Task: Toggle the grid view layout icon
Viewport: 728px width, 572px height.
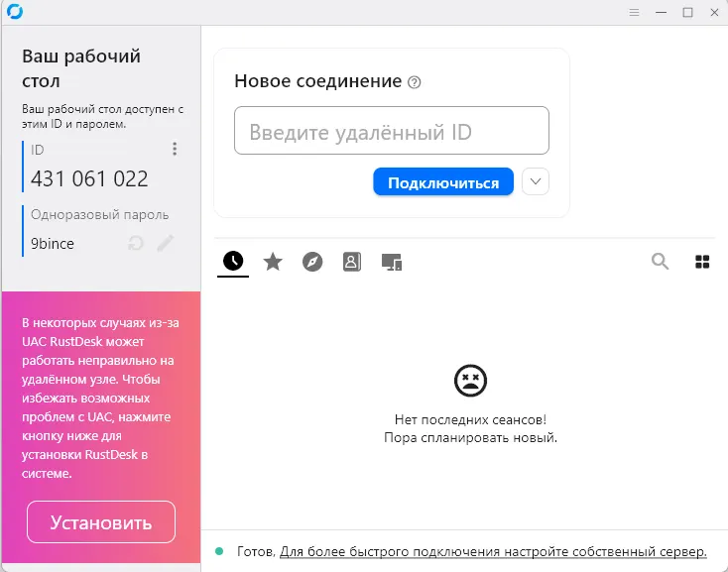Action: 702,262
